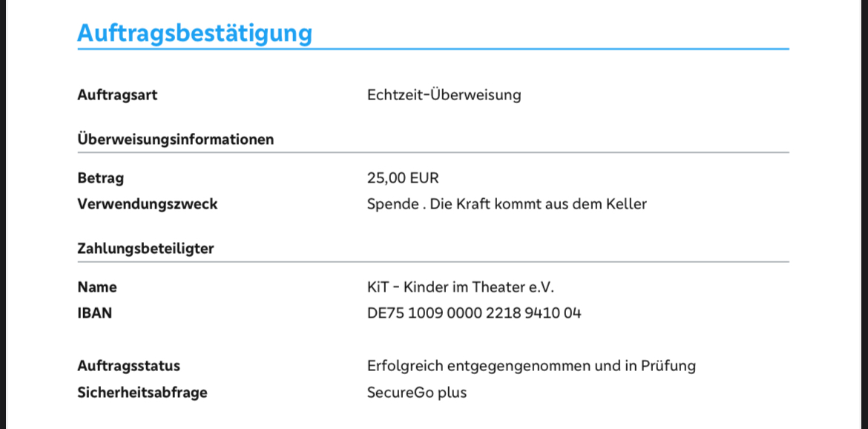
Task: Click the Betrag label
Action: [x=100, y=178]
